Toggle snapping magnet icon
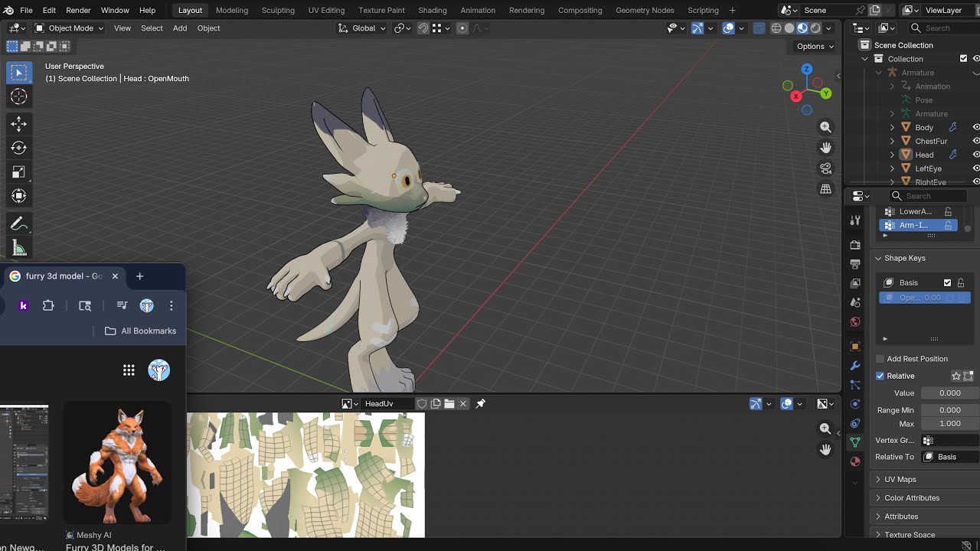980x551 pixels. pyautogui.click(x=423, y=28)
